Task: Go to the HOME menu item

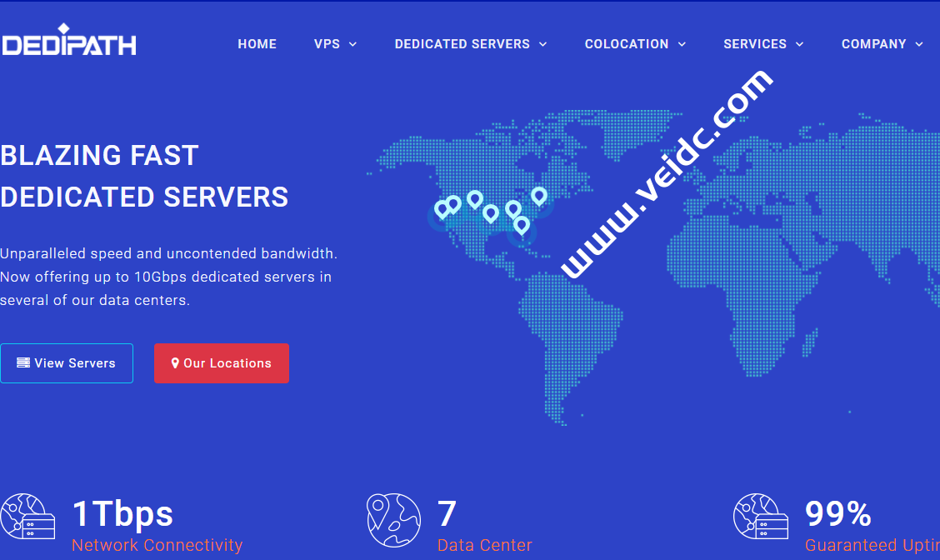Action: (257, 44)
